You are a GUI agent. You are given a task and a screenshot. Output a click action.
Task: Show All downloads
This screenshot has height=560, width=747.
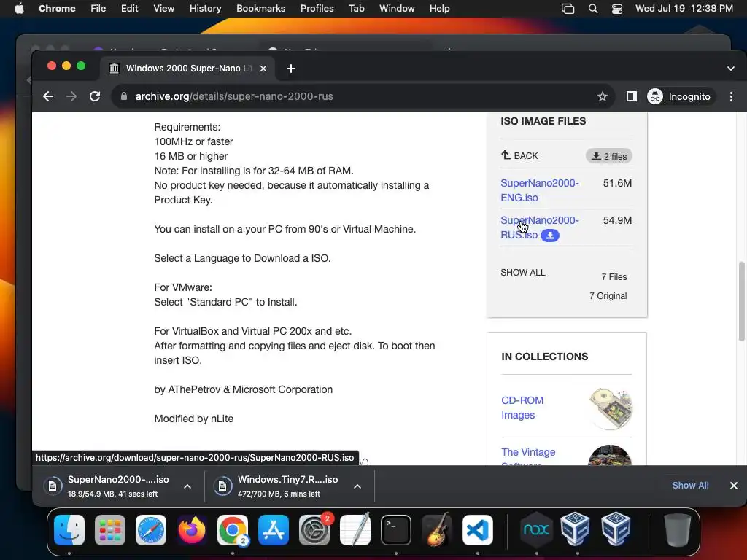point(690,485)
